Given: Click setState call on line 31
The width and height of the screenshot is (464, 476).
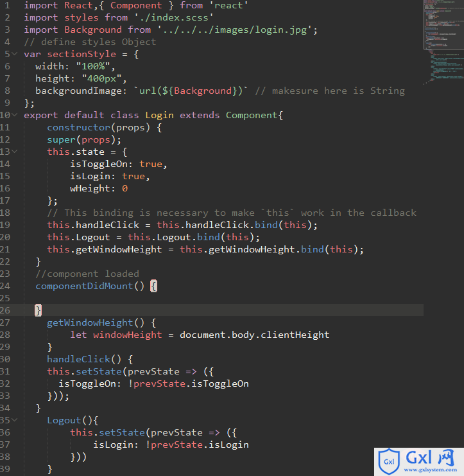Looking at the screenshot, I should [99, 371].
